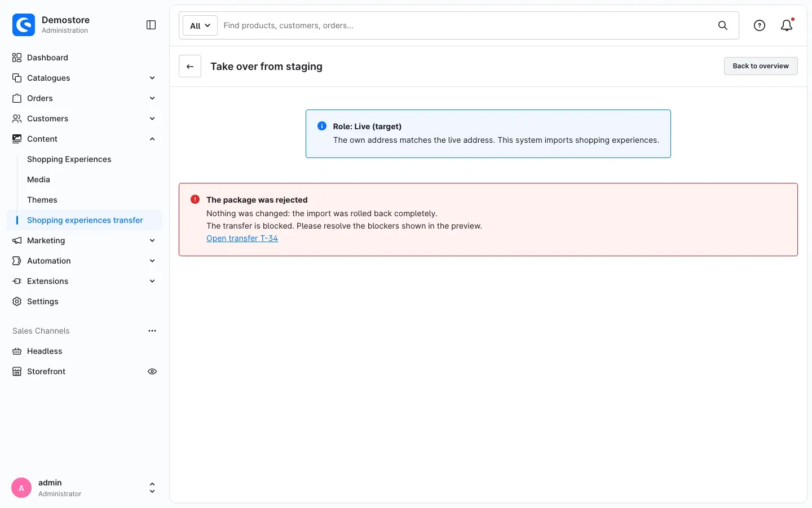Expand the Marketing chevron

click(x=152, y=240)
